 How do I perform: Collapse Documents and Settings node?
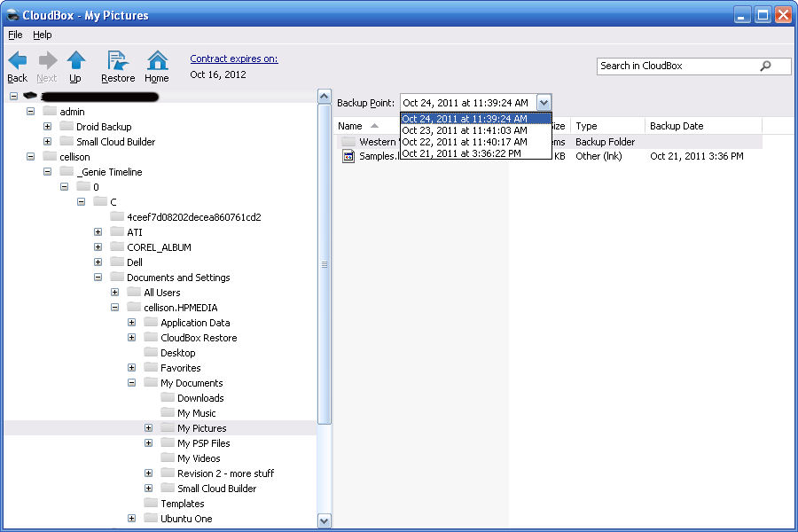pos(98,277)
